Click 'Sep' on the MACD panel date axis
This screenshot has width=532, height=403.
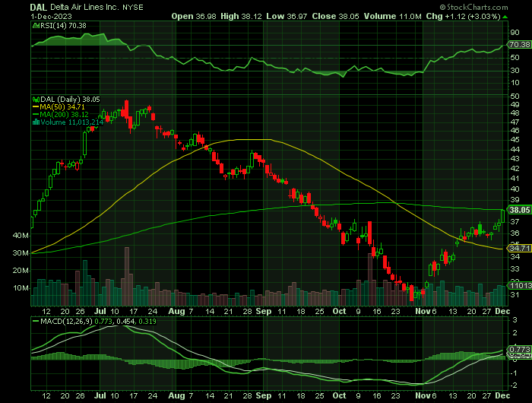[264, 395]
